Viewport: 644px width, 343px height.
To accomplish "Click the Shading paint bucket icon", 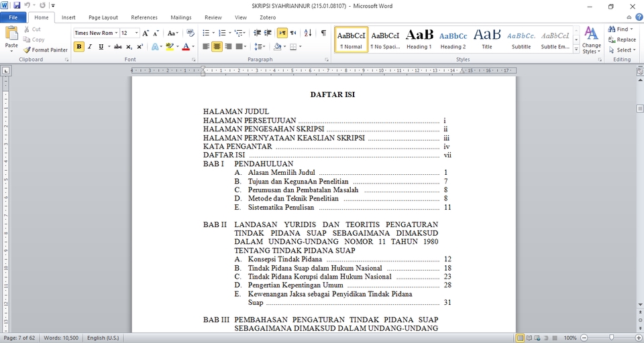I will click(277, 47).
